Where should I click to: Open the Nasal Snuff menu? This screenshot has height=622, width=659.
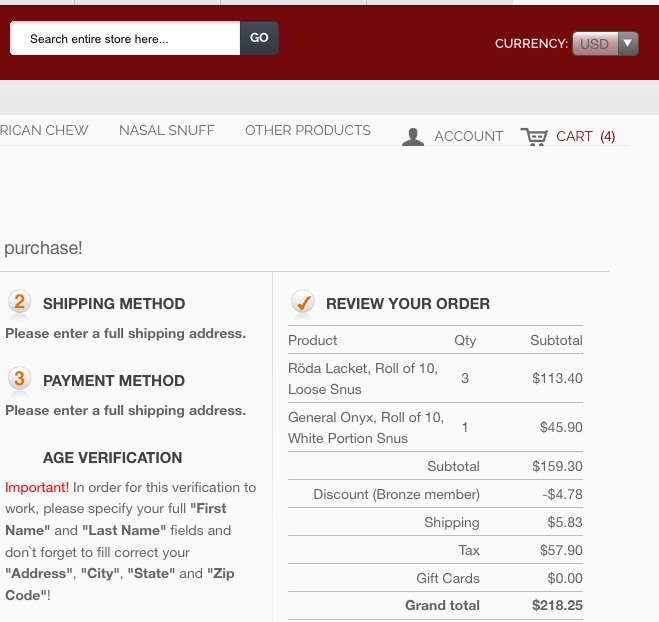pyautogui.click(x=166, y=130)
